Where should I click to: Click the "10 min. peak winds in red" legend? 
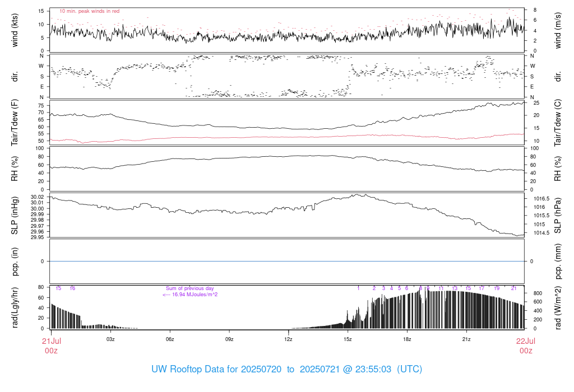[x=89, y=11]
